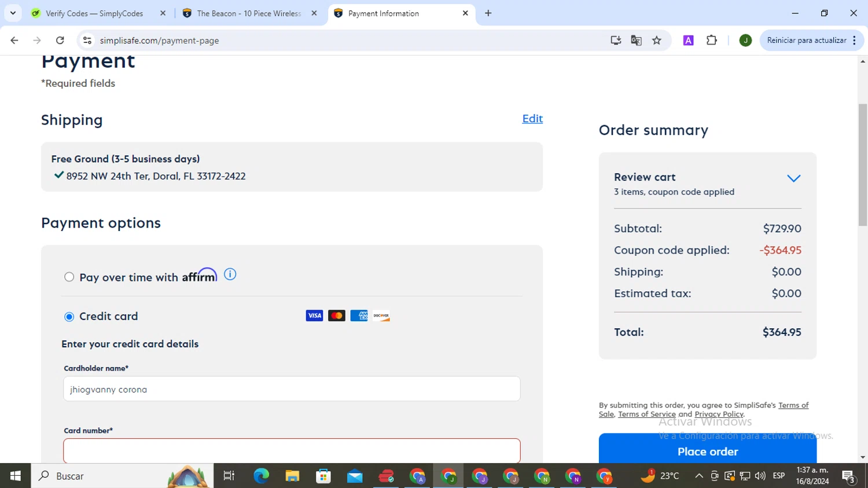The height and width of the screenshot is (488, 868).
Task: Open the Google Translate icon
Action: click(x=636, y=41)
